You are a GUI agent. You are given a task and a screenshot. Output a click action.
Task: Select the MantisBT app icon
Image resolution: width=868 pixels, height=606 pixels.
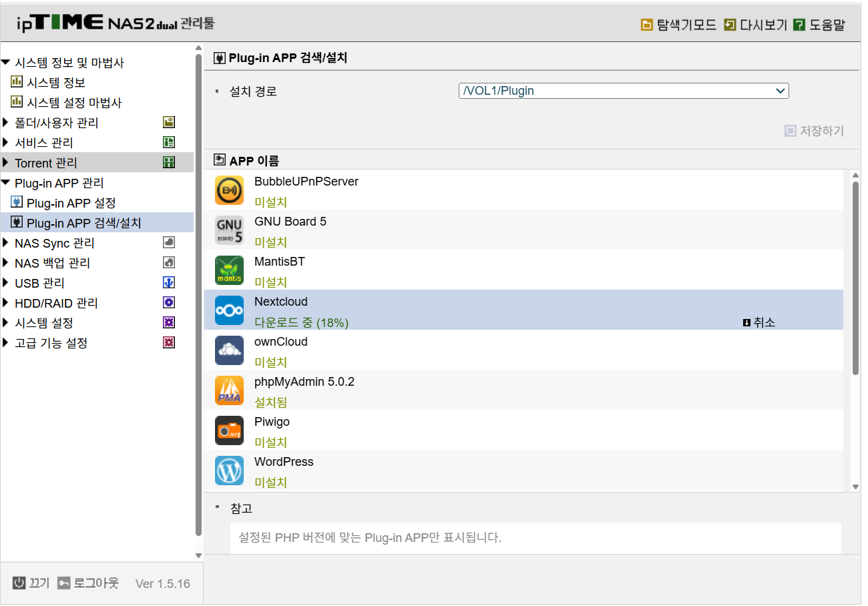pos(229,270)
